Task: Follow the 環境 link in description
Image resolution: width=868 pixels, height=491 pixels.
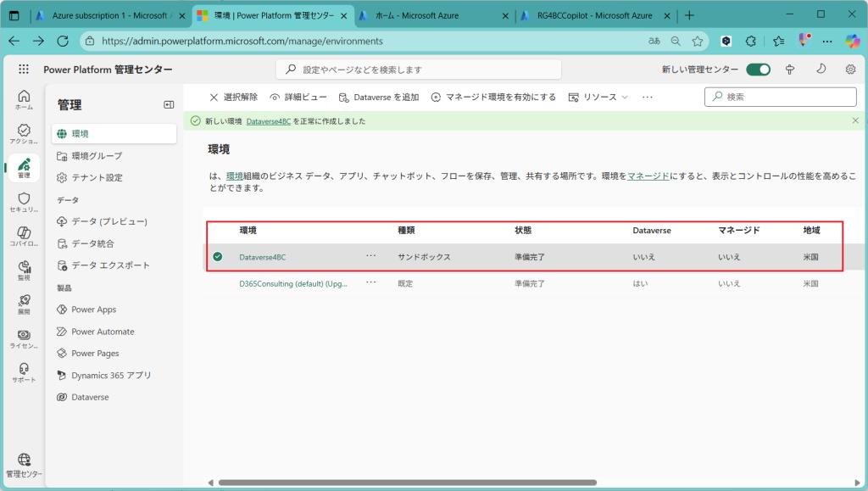Action: click(x=235, y=176)
